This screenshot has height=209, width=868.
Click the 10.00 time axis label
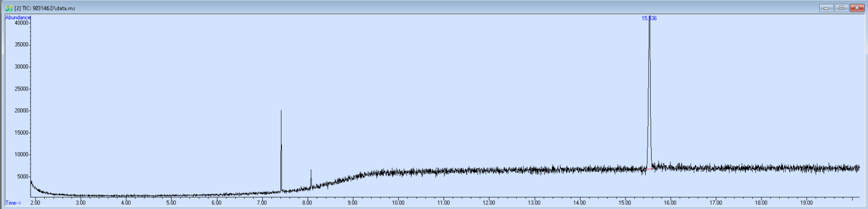coord(398,203)
